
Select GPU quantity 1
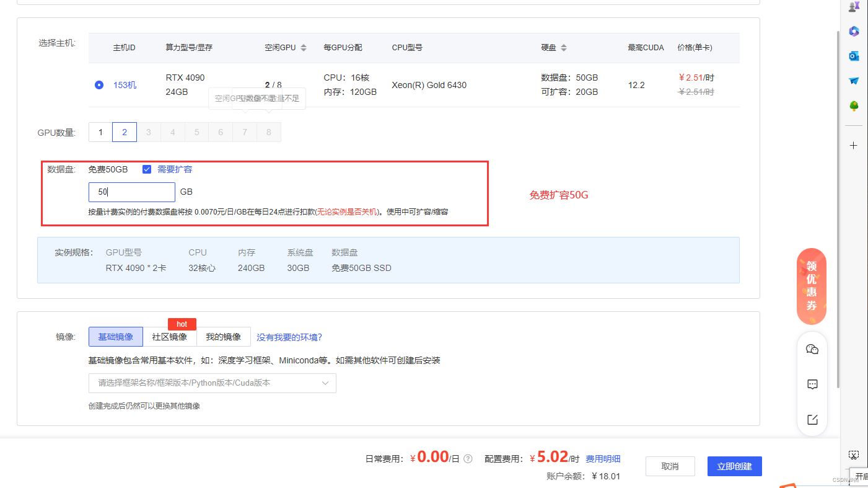pyautogui.click(x=100, y=132)
